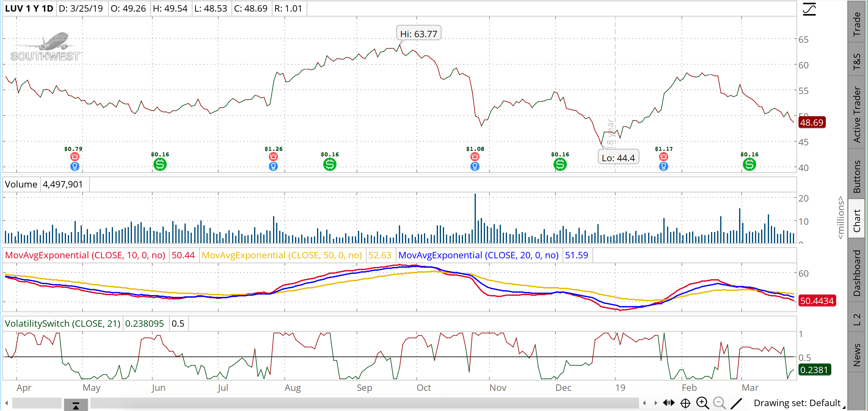Click the LUV 1 Y 1D symbol label
This screenshot has height=411, width=868.
coord(29,9)
